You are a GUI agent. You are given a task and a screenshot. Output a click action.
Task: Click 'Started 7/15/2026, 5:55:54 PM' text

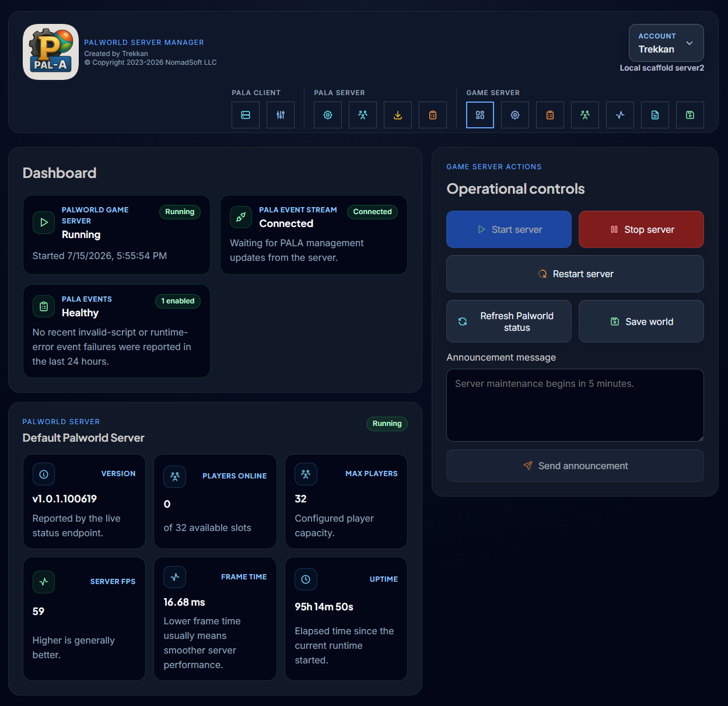(x=100, y=256)
